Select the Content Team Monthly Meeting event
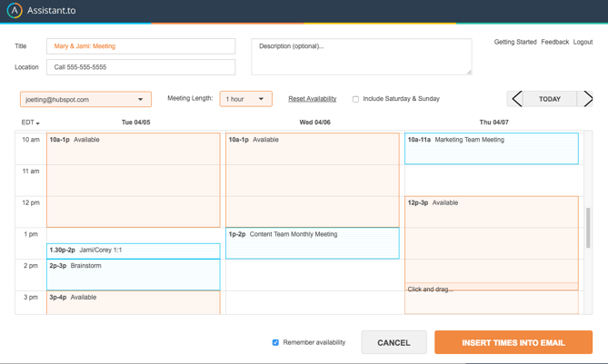The width and height of the screenshot is (608, 364). point(312,242)
